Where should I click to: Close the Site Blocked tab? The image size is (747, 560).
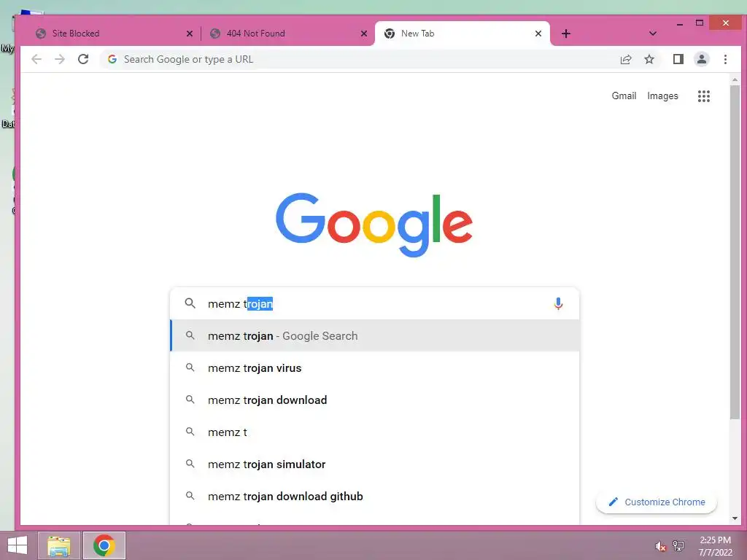[190, 34]
